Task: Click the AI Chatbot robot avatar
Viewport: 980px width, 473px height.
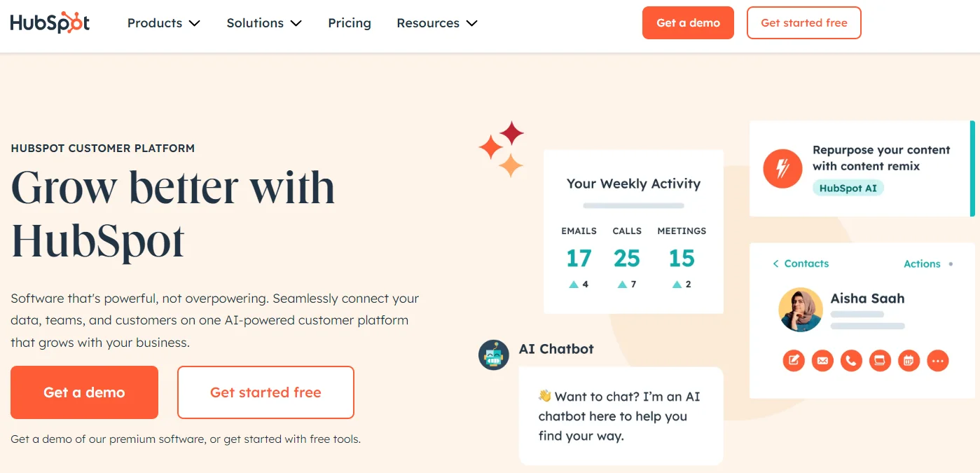Action: (493, 355)
